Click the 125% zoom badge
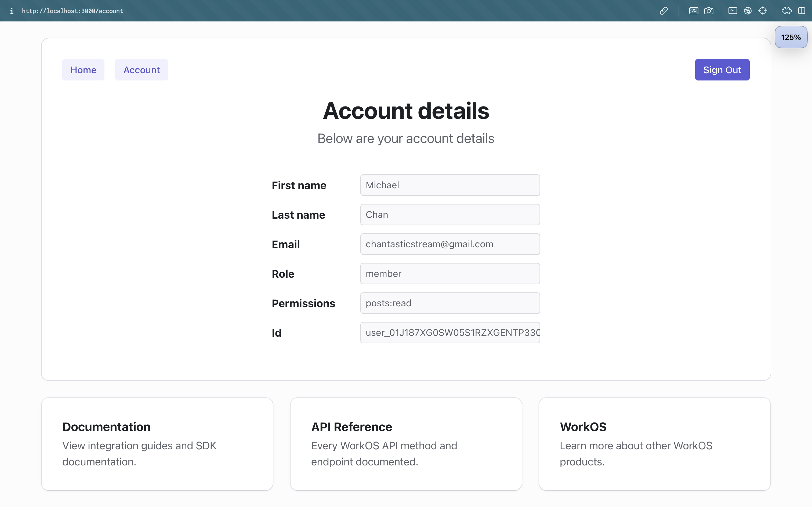This screenshot has width=812, height=507. coord(791,37)
